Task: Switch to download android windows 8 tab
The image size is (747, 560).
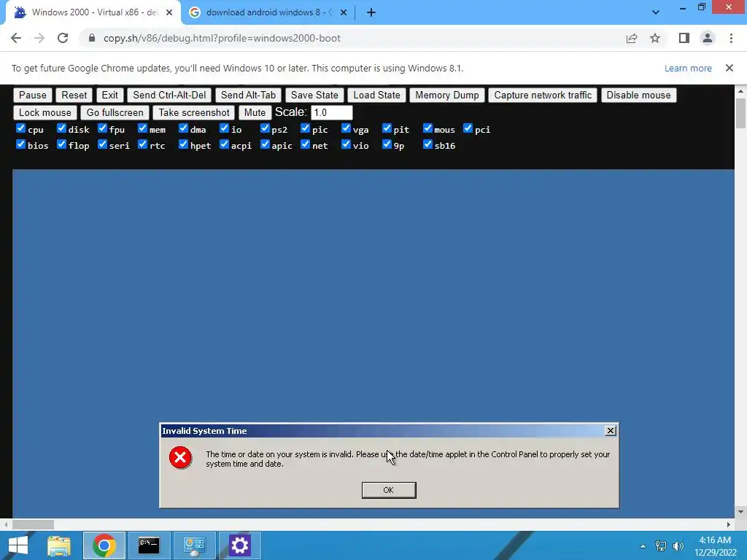Action: (x=268, y=12)
